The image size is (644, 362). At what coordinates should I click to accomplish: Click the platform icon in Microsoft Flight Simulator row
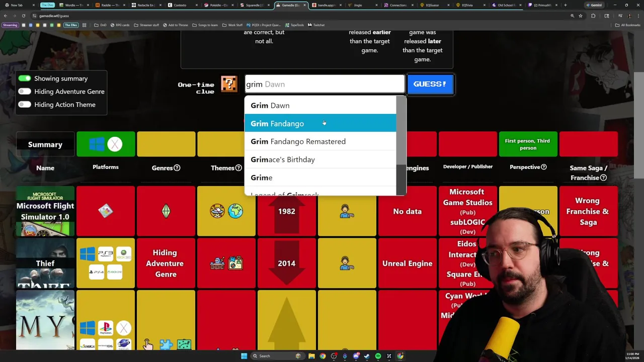click(106, 211)
